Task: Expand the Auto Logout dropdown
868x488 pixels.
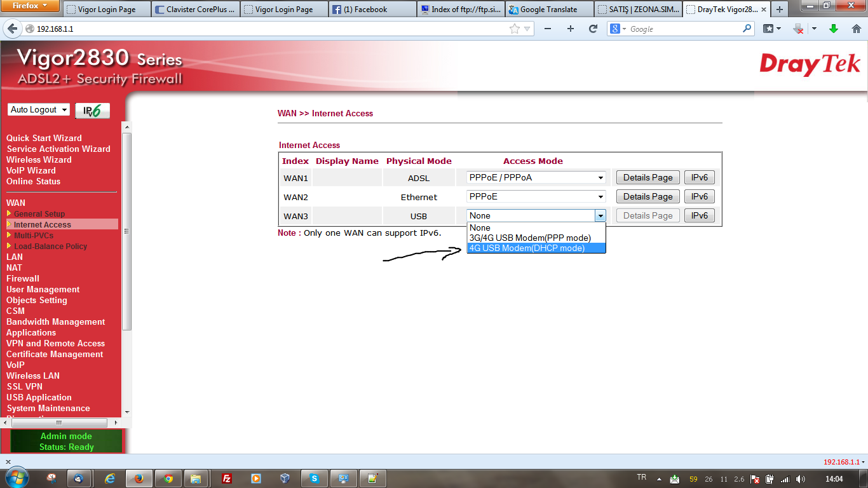Action: click(x=39, y=110)
